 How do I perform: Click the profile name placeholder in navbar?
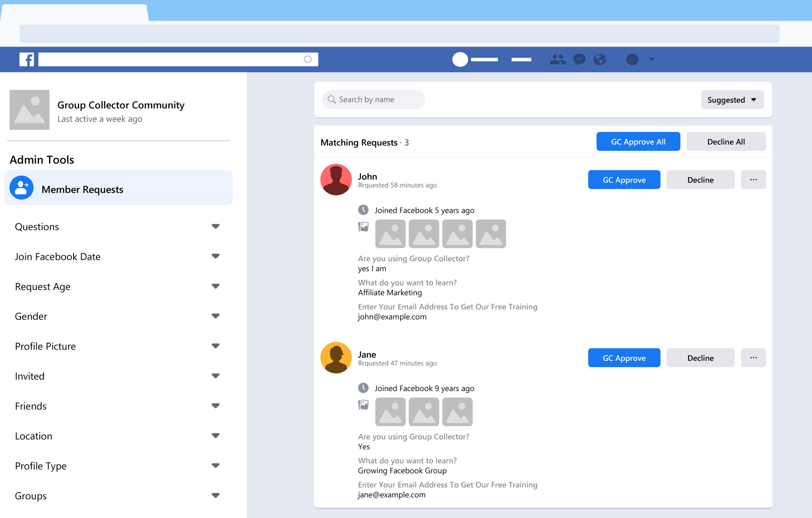pyautogui.click(x=484, y=60)
